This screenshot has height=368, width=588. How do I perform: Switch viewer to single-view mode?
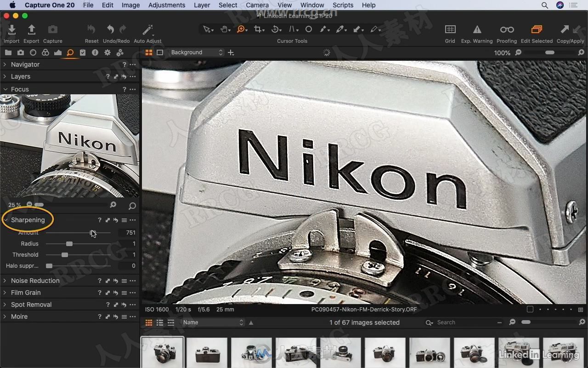160,52
